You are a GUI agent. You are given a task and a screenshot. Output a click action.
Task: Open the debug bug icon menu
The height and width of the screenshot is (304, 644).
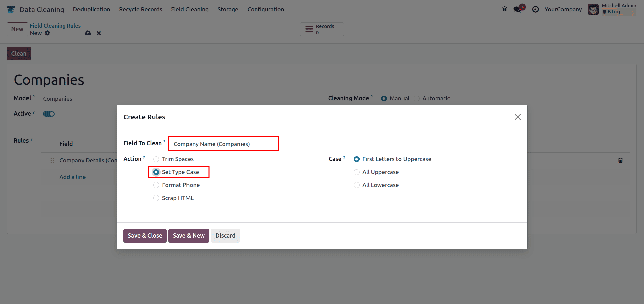[x=505, y=9]
